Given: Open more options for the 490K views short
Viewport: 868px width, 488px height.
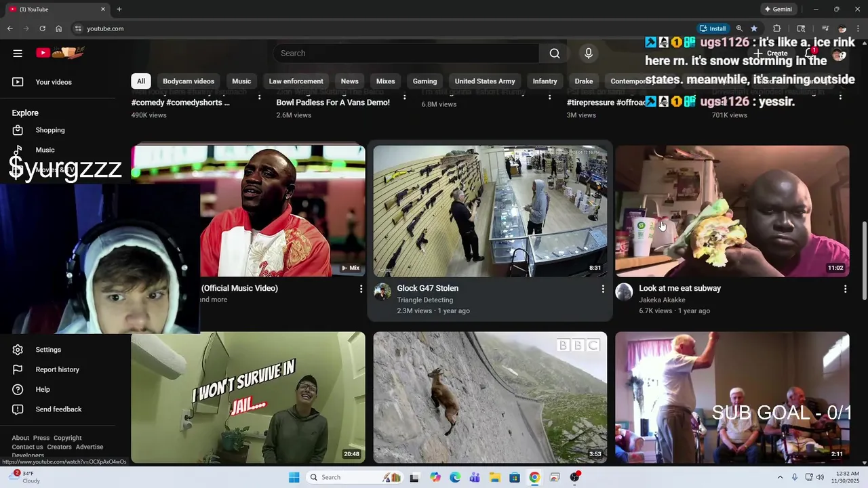Looking at the screenshot, I should click(259, 97).
